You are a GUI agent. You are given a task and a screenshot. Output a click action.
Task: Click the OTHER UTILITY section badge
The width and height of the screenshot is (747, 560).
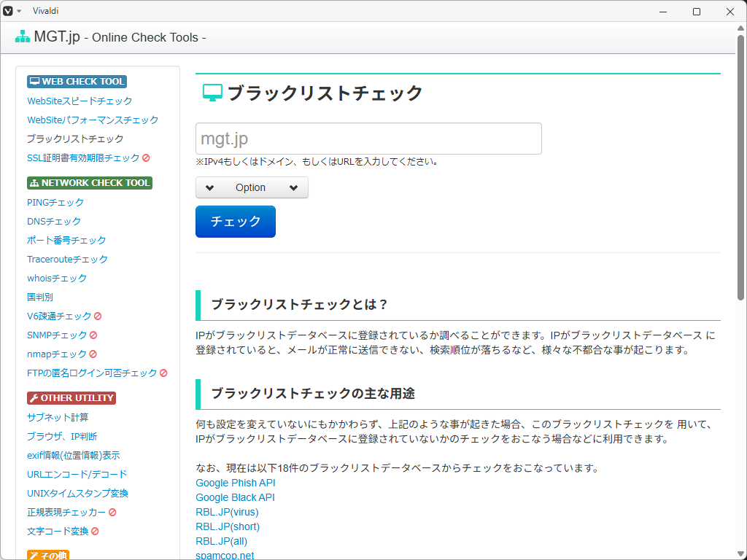[71, 397]
